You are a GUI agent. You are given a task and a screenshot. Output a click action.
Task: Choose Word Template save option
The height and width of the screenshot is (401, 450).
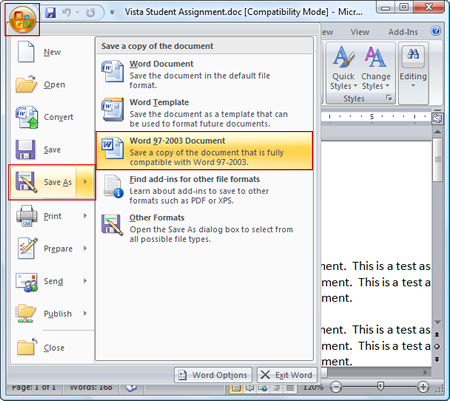(204, 113)
